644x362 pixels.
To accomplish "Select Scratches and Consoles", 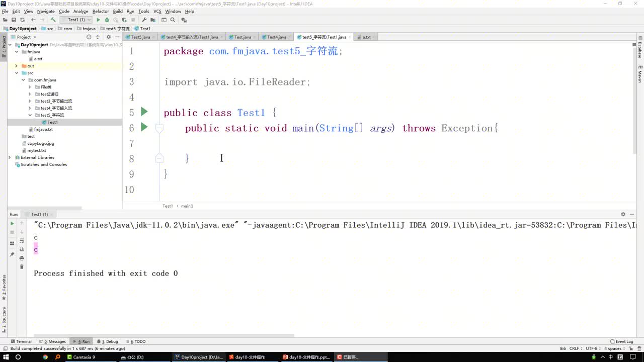I will pyautogui.click(x=43, y=164).
